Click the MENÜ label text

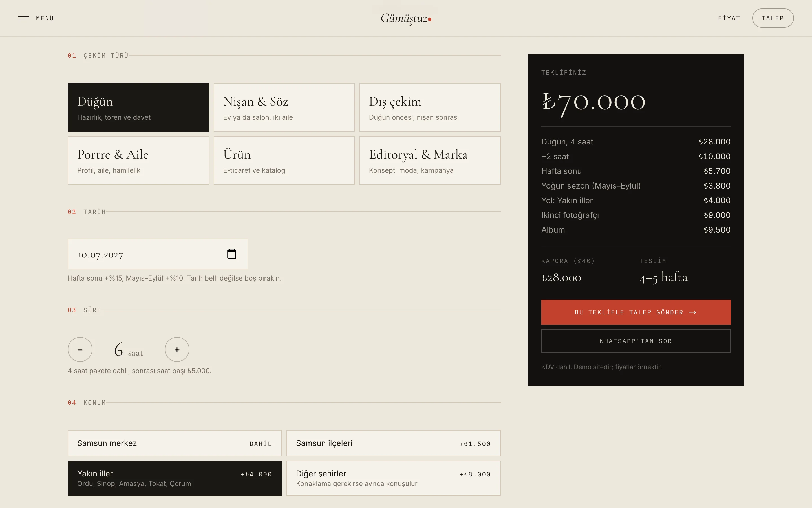click(45, 18)
